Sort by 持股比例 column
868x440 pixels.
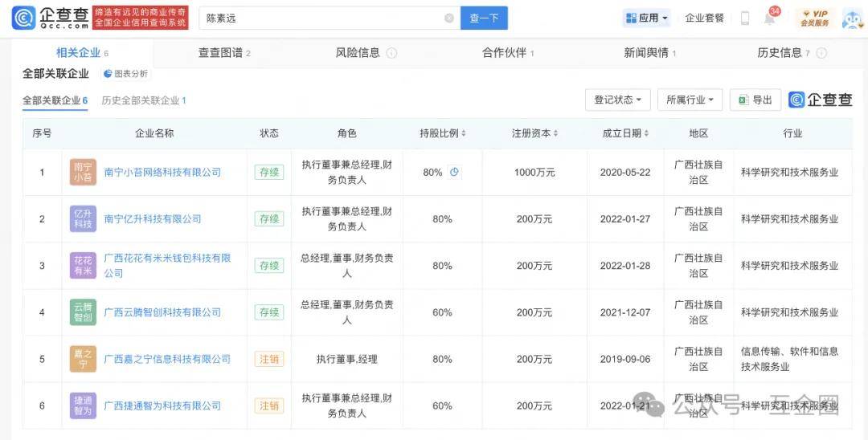point(443,133)
